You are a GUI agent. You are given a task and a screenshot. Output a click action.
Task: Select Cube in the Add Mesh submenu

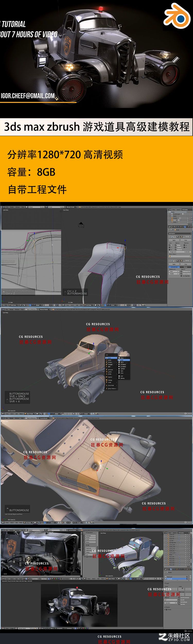[x=124, y=360]
